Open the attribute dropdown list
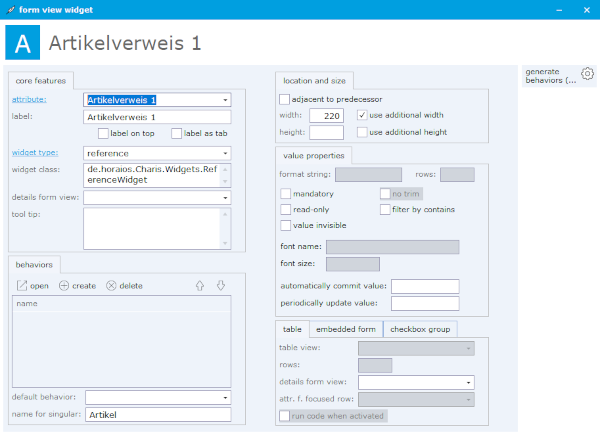 (226, 100)
